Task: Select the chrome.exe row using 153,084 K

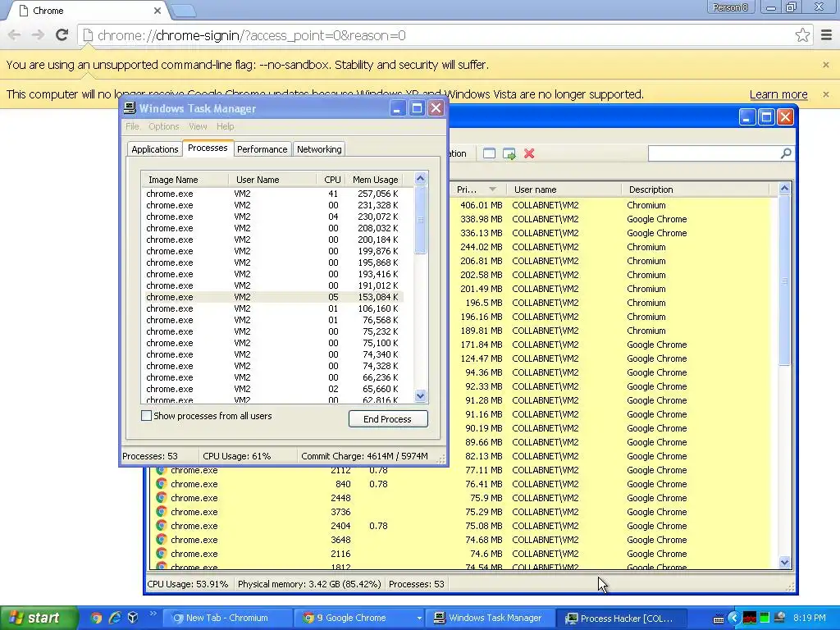Action: pyautogui.click(x=273, y=297)
